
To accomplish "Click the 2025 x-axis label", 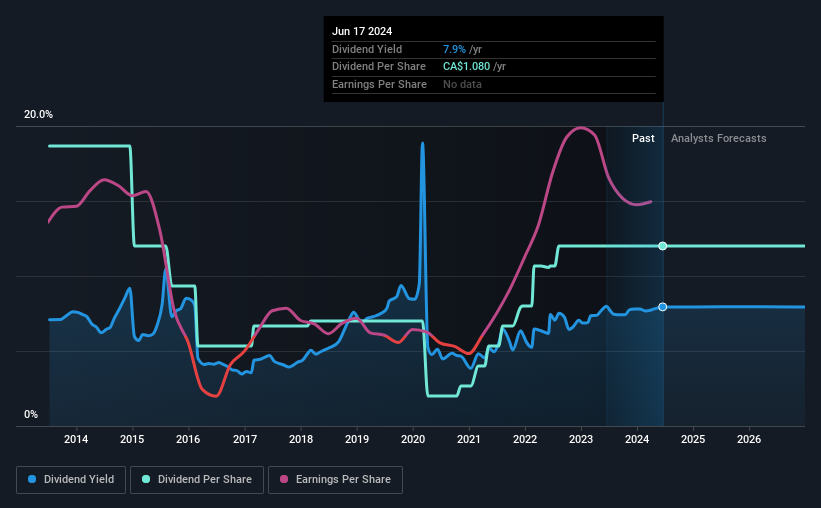I will (693, 439).
